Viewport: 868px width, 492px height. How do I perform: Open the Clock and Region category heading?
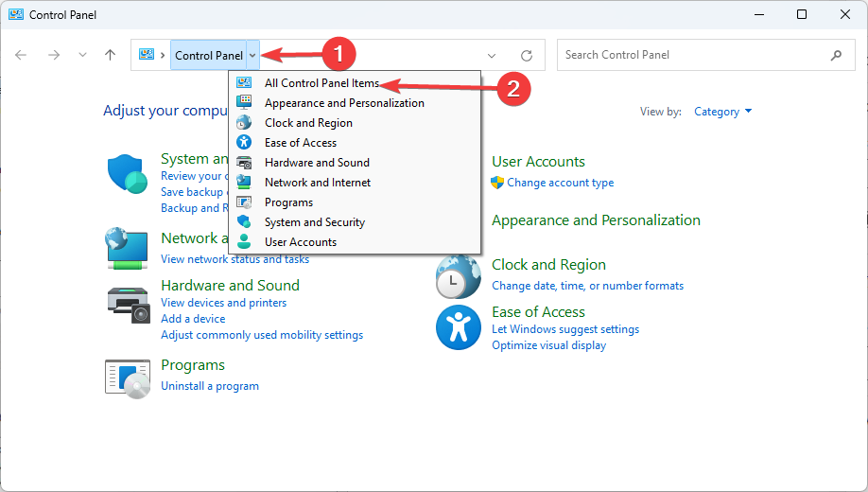coord(548,265)
